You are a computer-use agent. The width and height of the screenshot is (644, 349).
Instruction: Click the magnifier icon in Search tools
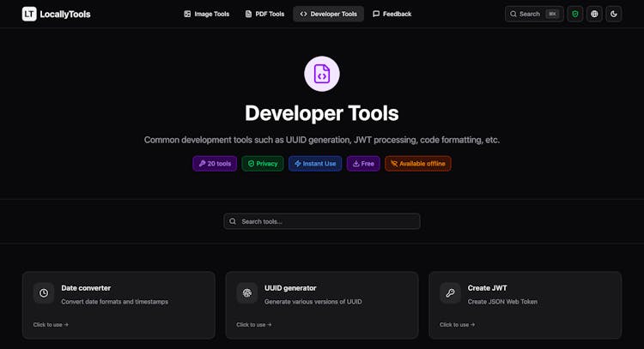click(233, 221)
